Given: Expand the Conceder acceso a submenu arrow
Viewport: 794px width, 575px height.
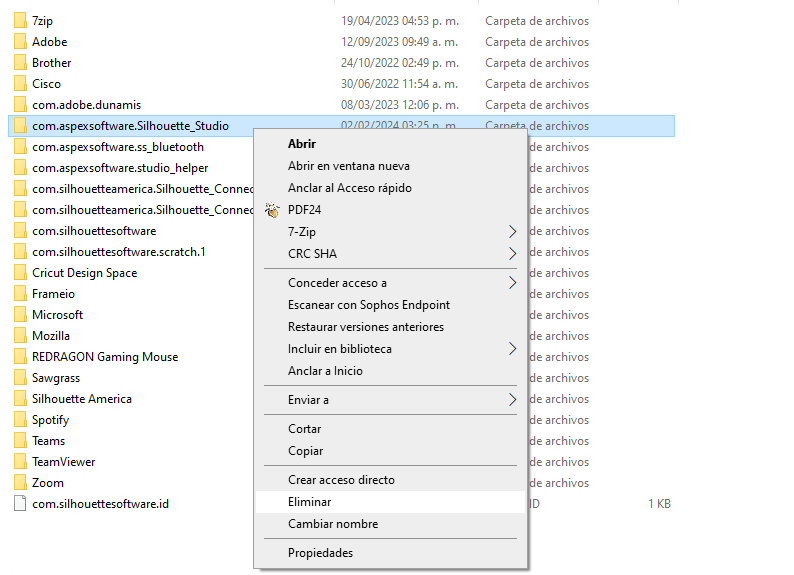Looking at the screenshot, I should click(x=513, y=283).
